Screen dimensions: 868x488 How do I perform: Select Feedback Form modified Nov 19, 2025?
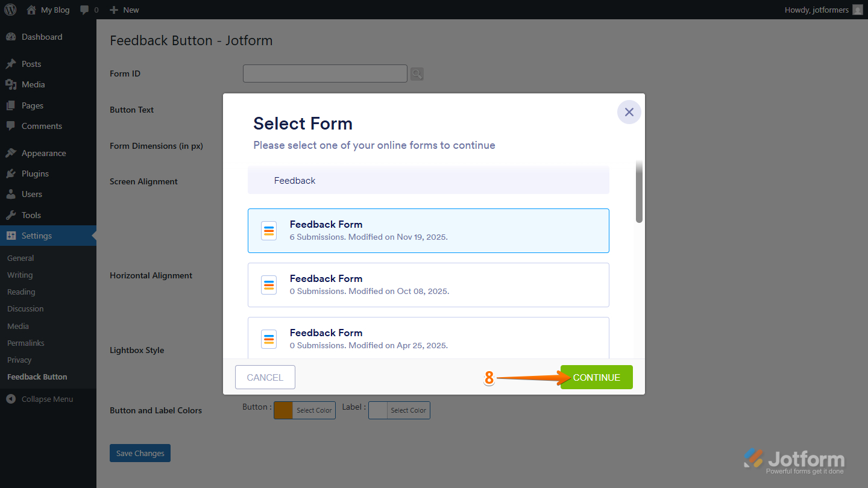click(x=428, y=231)
